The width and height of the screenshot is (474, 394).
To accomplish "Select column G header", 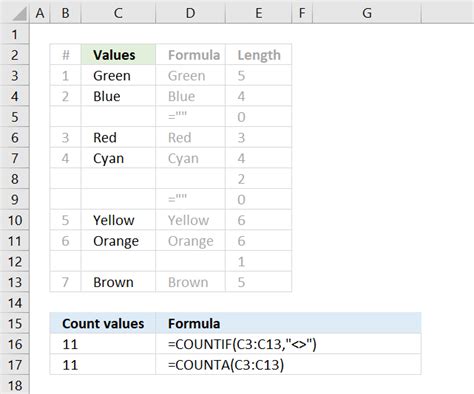I will coord(367,13).
